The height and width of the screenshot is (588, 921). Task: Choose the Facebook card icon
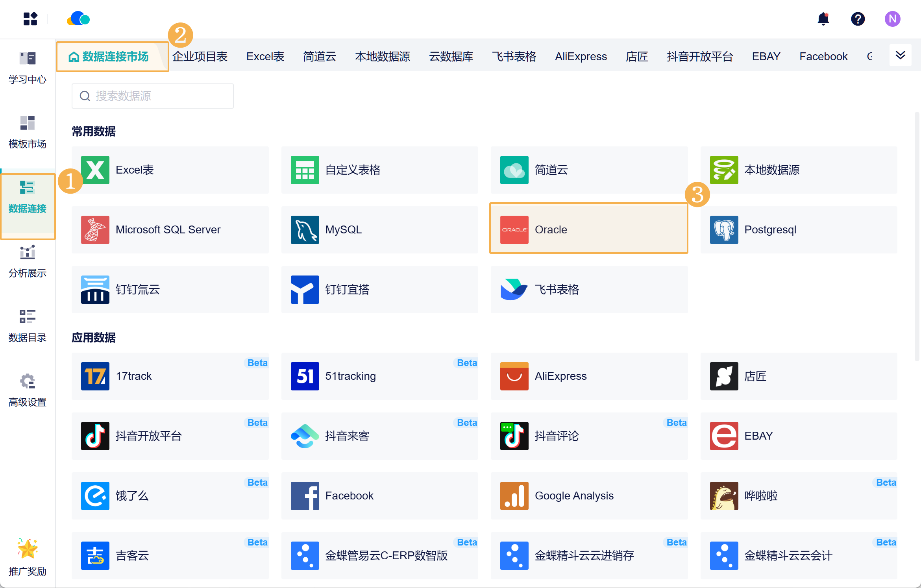pos(305,496)
